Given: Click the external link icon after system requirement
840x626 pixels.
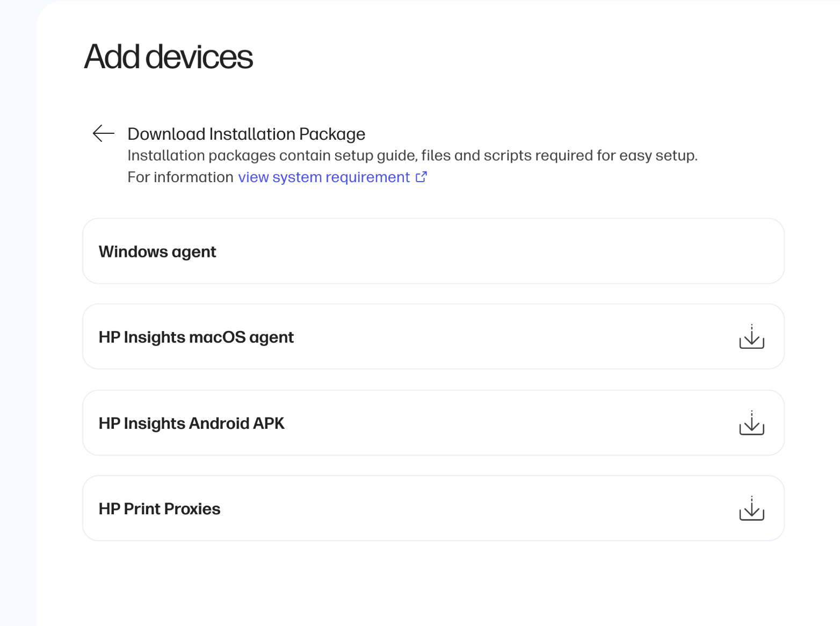Looking at the screenshot, I should tap(422, 177).
